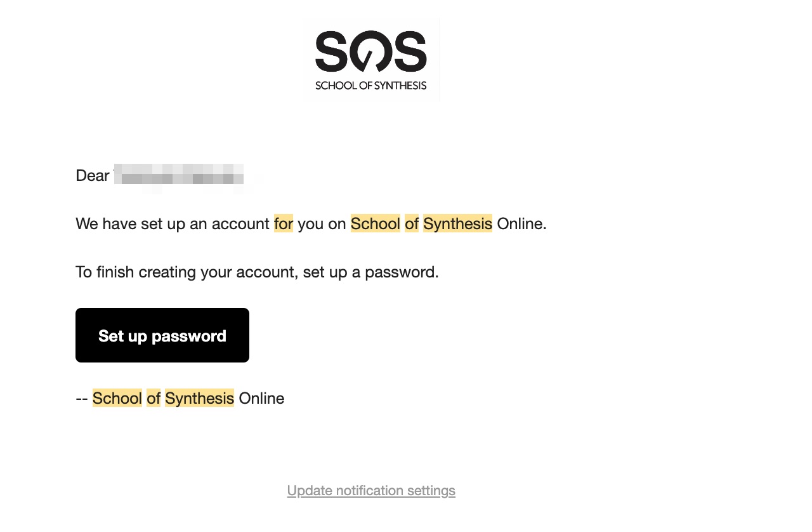
Task: Select highlighted "Synthesis" in the account sentence
Action: coord(457,224)
